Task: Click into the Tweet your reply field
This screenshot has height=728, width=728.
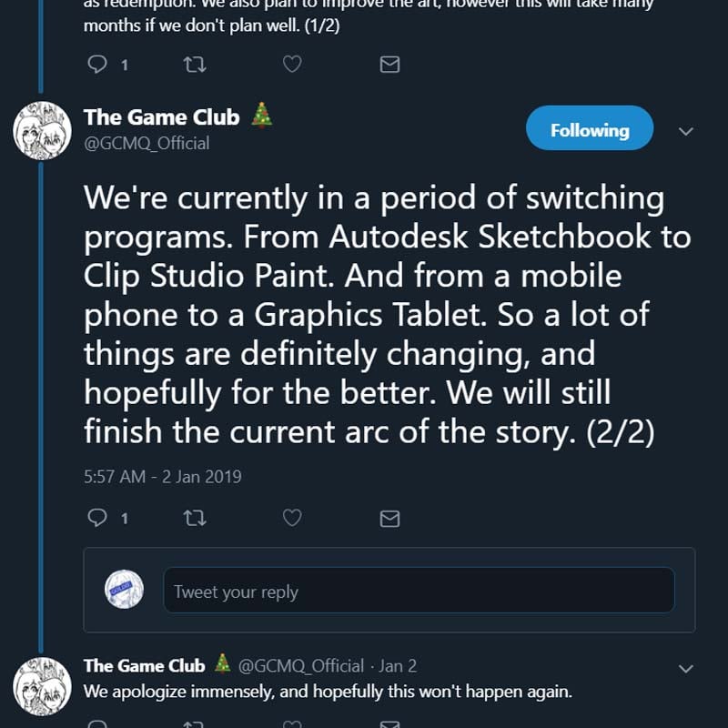Action: tap(419, 591)
